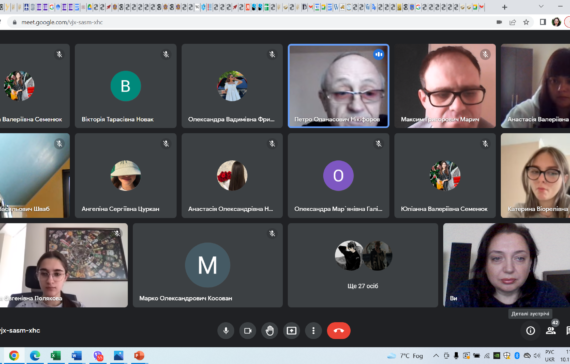
Task: Toggle the camera on or off
Action: coord(248,331)
